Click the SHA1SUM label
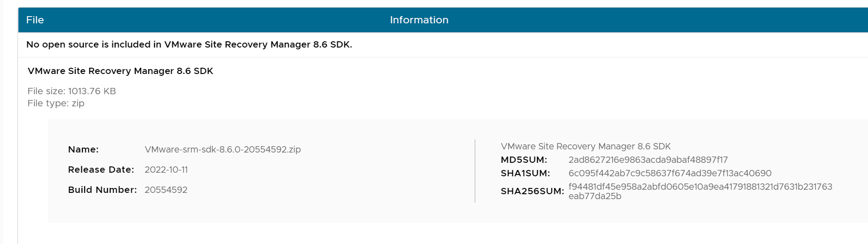This screenshot has height=244, width=868. pos(525,173)
